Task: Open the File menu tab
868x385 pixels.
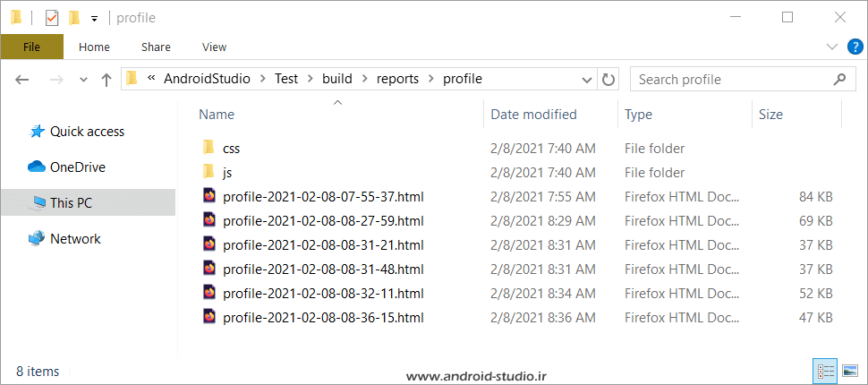Action: tap(31, 47)
